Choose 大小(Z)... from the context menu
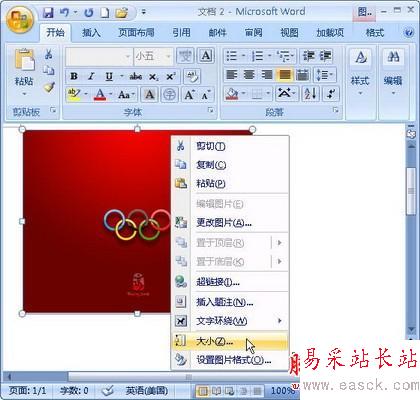Viewport: 420px width, 400px height. (x=229, y=341)
